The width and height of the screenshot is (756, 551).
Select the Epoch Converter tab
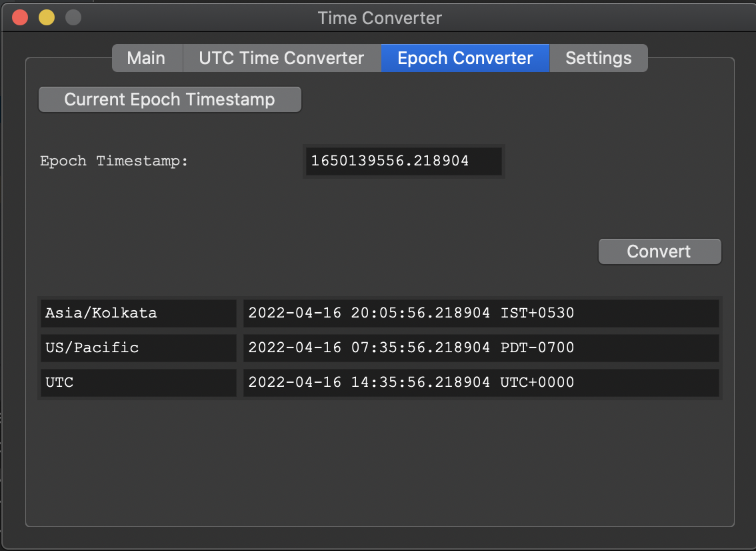tap(465, 58)
